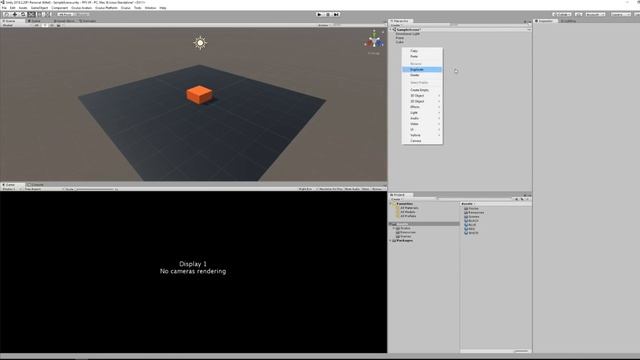Open Scenes folder in the Assets list
The height and width of the screenshot is (360, 640).
tap(472, 217)
